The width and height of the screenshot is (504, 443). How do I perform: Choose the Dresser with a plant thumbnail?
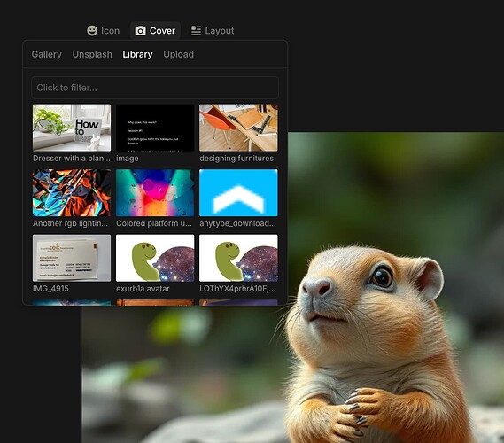pos(72,128)
